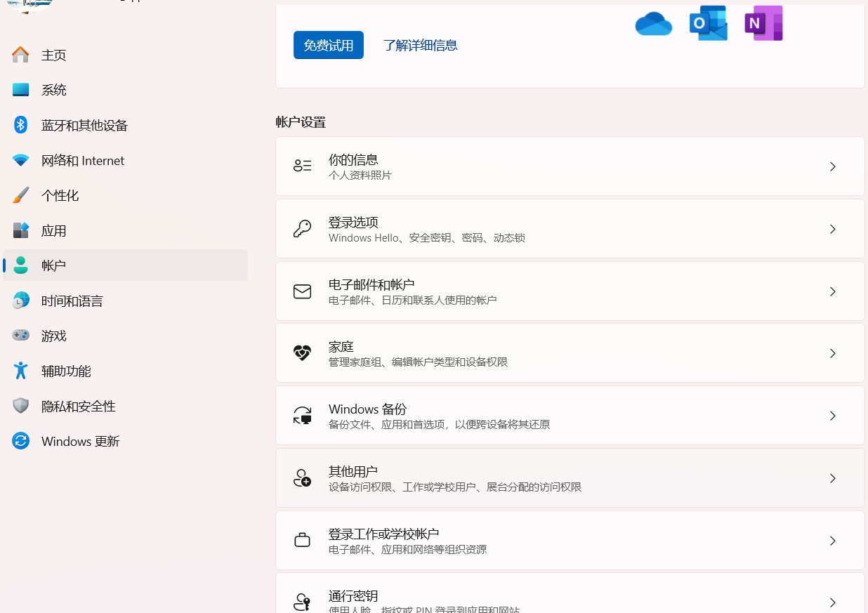Click the 登录工作或学校帐户 card title
This screenshot has height=613, width=868.
(384, 533)
